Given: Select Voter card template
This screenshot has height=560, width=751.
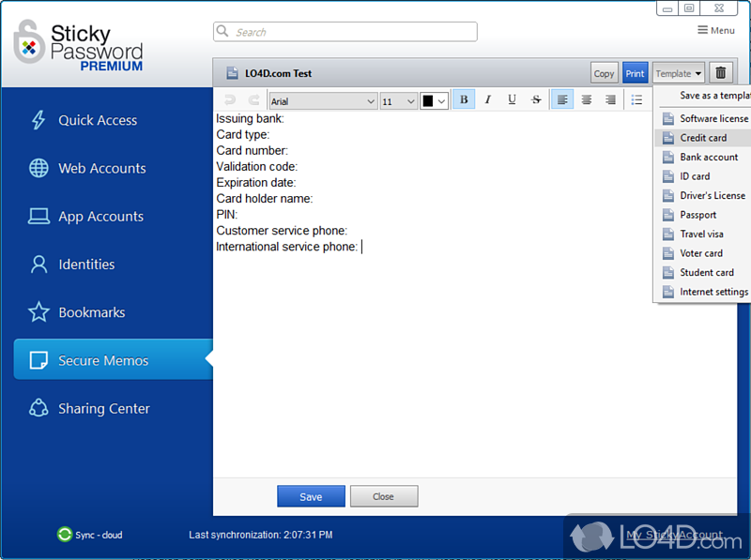Looking at the screenshot, I should point(702,253).
